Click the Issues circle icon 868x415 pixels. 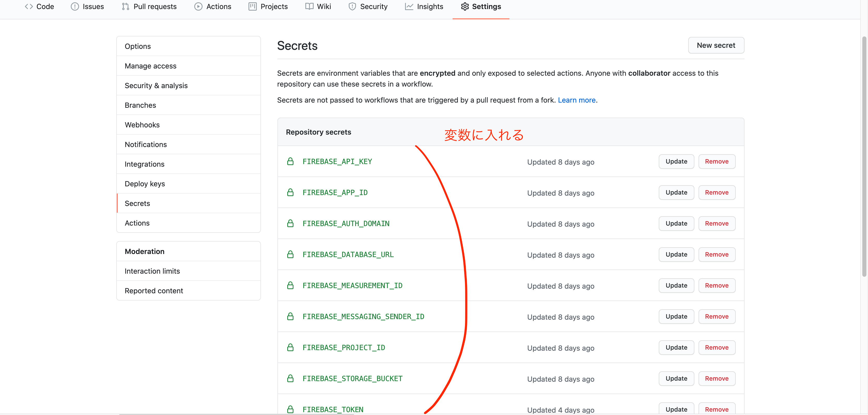(75, 6)
